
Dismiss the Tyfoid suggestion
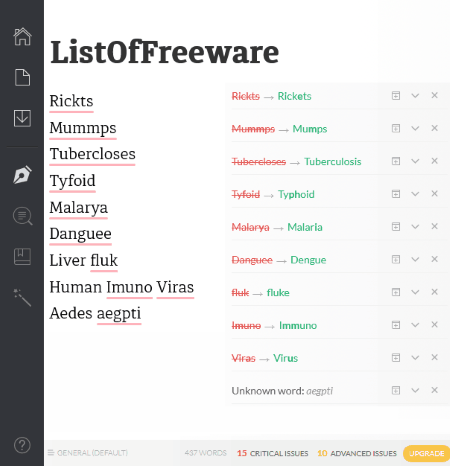point(434,193)
